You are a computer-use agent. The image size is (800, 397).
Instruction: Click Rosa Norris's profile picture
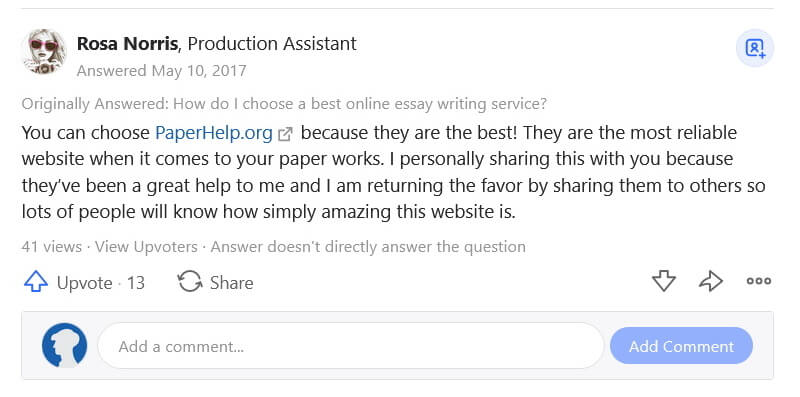44,52
